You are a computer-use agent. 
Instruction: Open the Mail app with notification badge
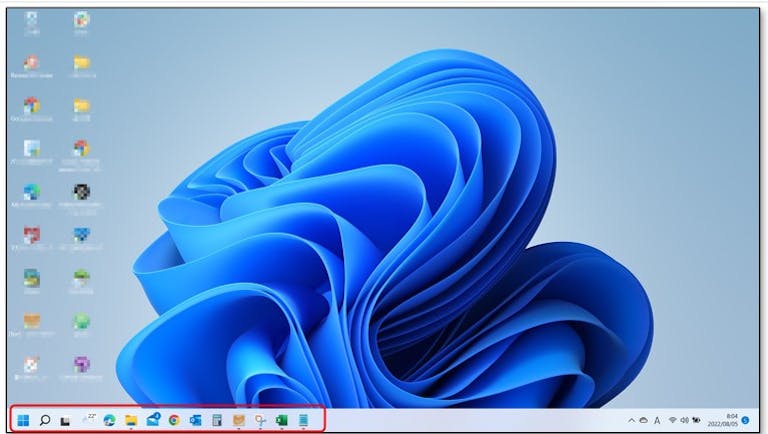(x=153, y=419)
